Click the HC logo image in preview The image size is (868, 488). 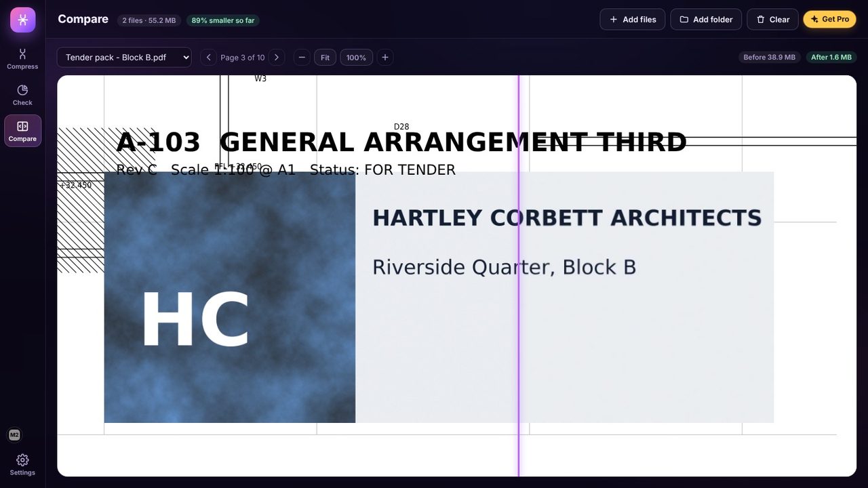pos(230,298)
